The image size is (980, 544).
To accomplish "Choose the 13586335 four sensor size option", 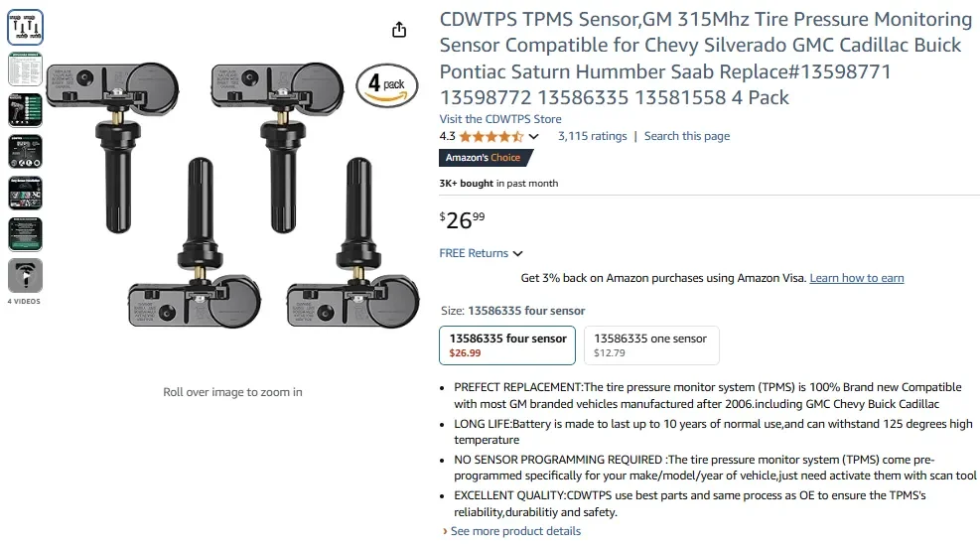I will tap(507, 344).
